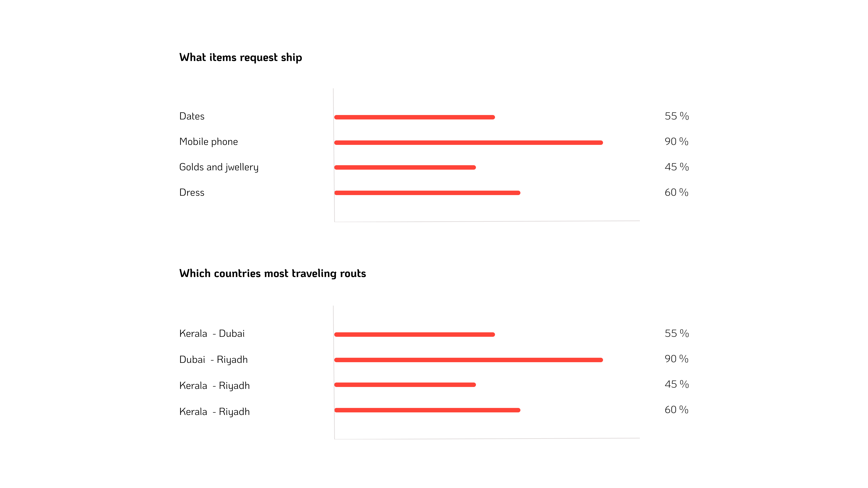Select the Dubai - Riyadh red bar
Viewport: 868px width, 488px height.
click(468, 360)
